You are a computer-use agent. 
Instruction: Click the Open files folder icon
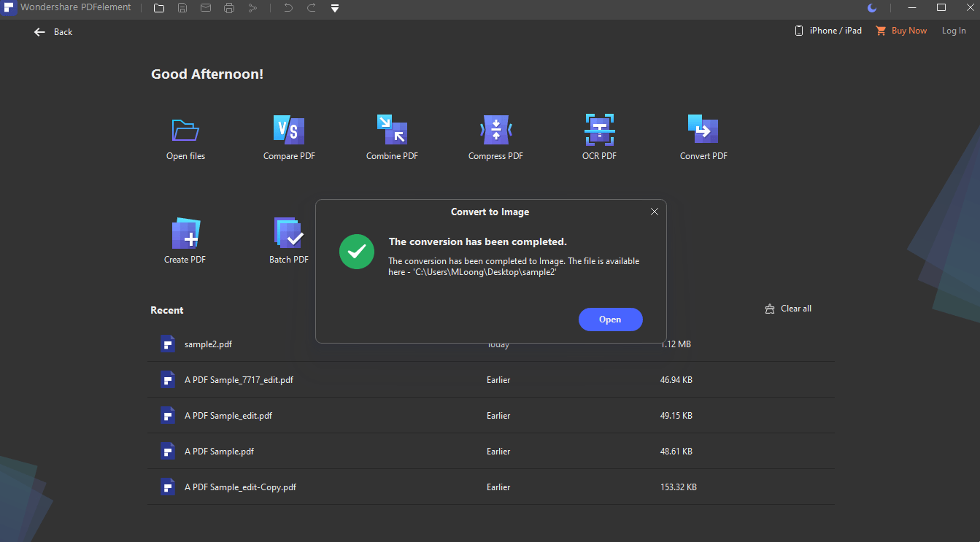(x=185, y=131)
